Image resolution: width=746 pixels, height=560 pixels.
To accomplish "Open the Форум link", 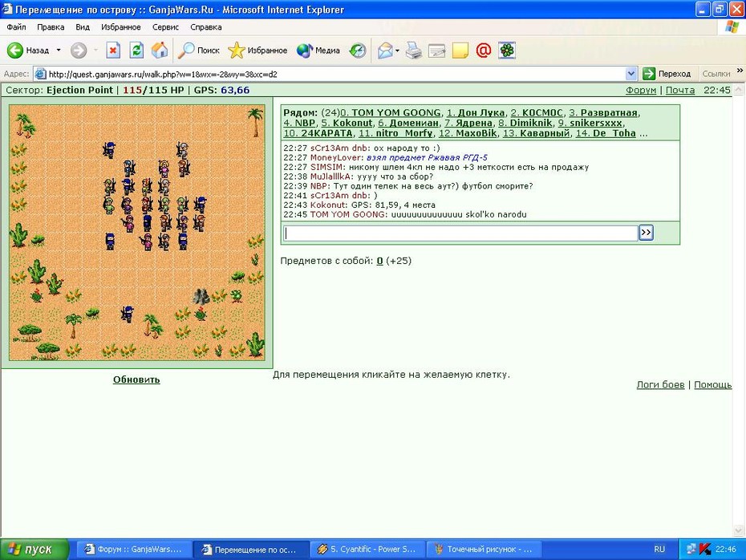I will pos(640,90).
